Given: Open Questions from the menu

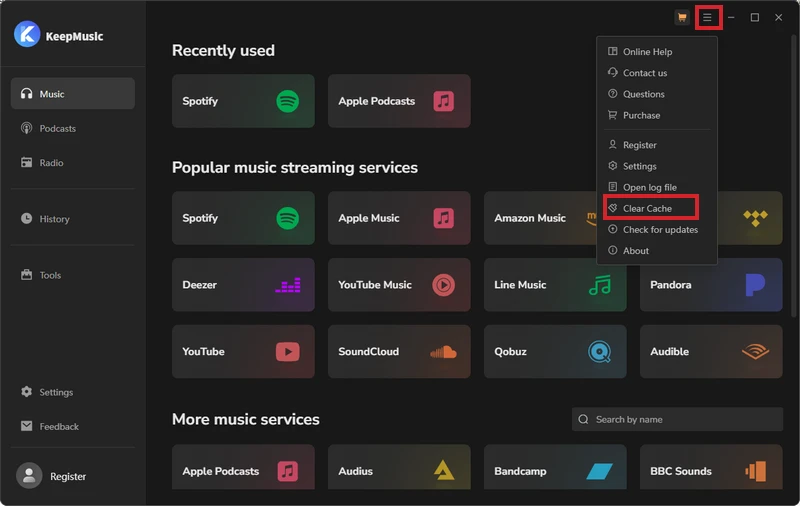Looking at the screenshot, I should (x=657, y=94).
